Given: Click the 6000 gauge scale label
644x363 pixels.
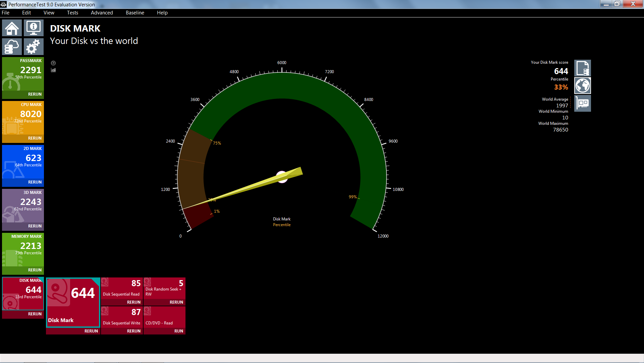Looking at the screenshot, I should [x=282, y=63].
